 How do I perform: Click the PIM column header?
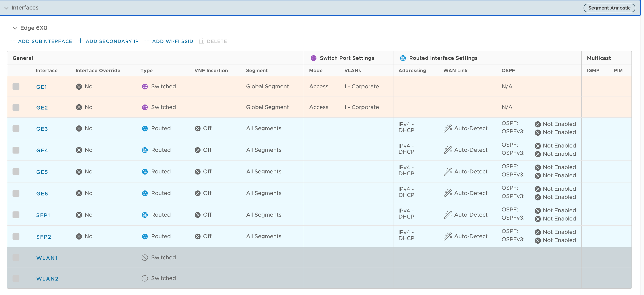coord(618,71)
